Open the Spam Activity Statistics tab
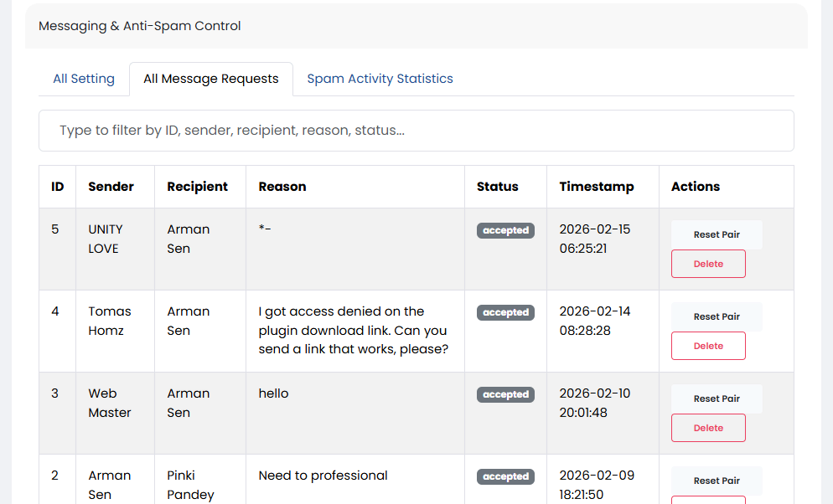The width and height of the screenshot is (833, 504). pos(380,79)
